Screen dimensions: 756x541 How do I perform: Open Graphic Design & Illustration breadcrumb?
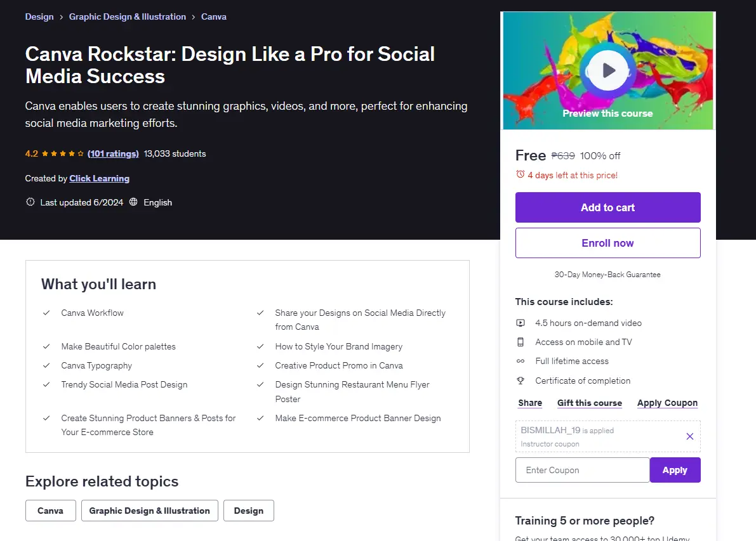pyautogui.click(x=128, y=16)
